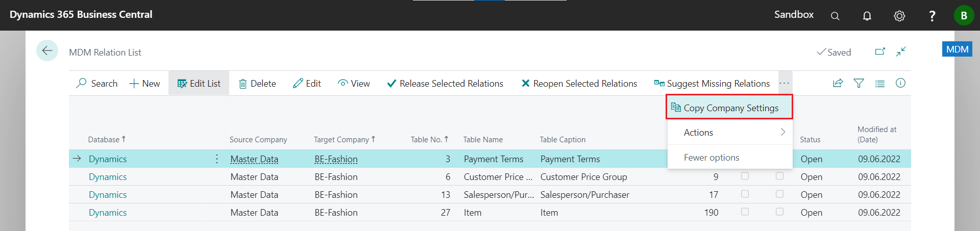Screen dimensions: 980x231
Task: Sort by Table No. column header
Action: [429, 139]
